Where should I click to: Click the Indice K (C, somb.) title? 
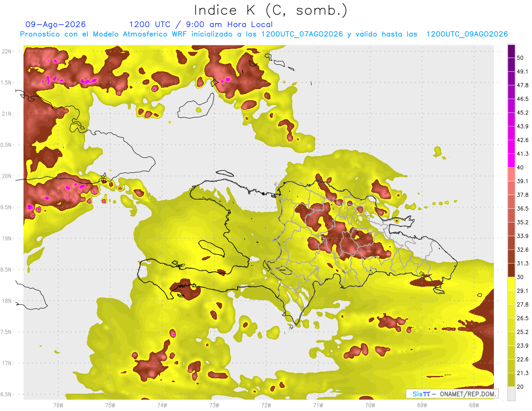(x=271, y=11)
